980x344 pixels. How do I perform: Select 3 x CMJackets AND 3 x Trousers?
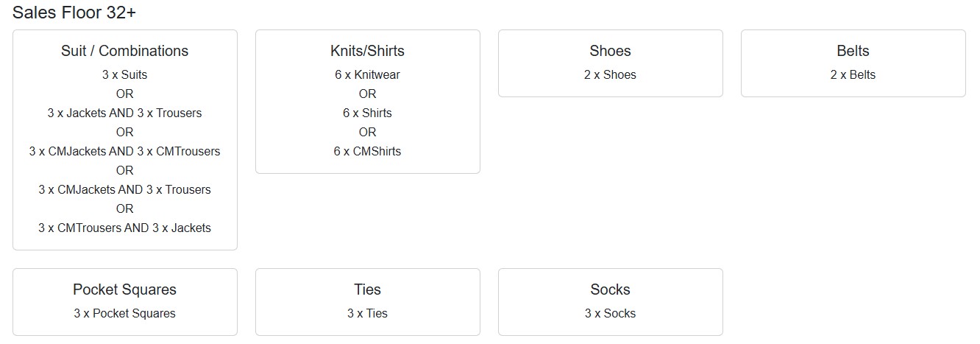(x=124, y=189)
